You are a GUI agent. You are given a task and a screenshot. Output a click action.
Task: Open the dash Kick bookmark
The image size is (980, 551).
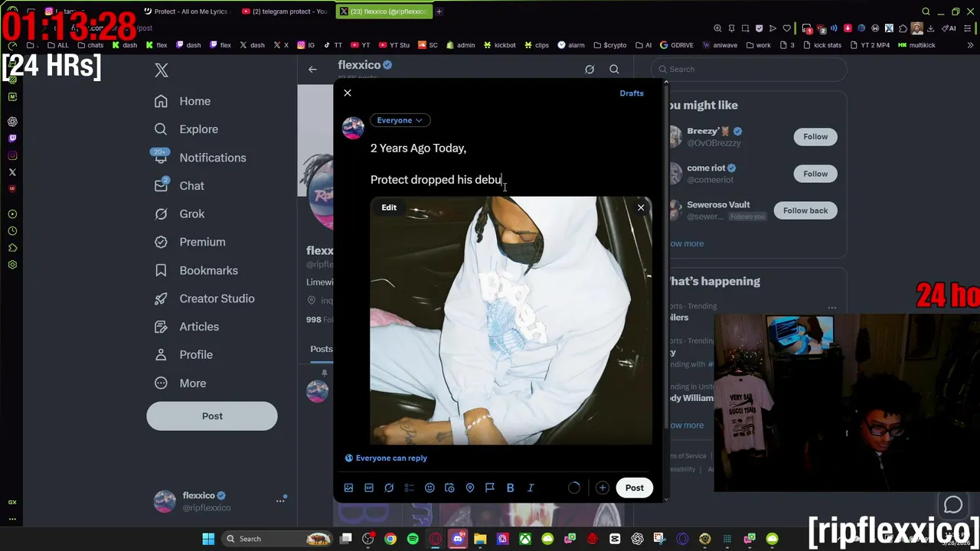(x=124, y=45)
